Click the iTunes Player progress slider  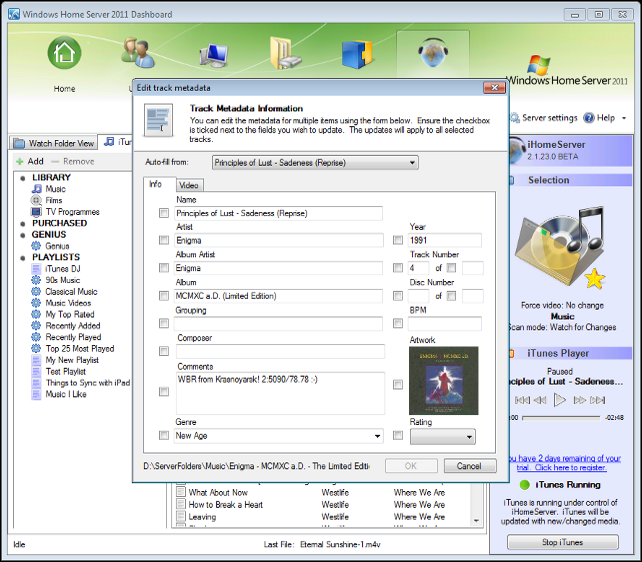click(561, 418)
